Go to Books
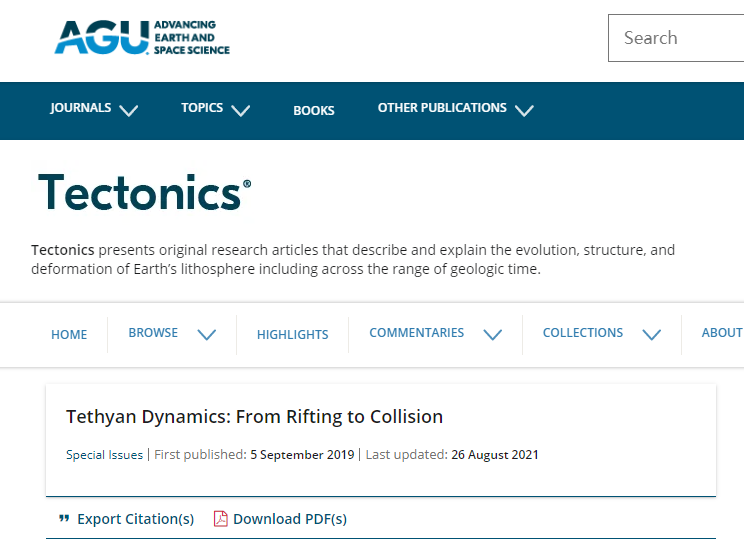744x548 pixels. click(314, 111)
